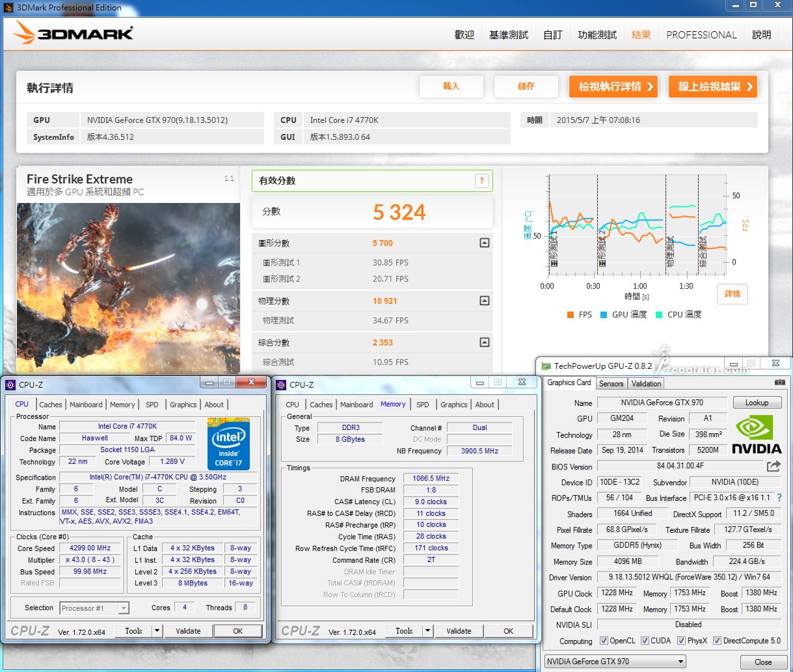793x672 pixels.
Task: Click the Close button in GPU-Z
Action: (763, 662)
